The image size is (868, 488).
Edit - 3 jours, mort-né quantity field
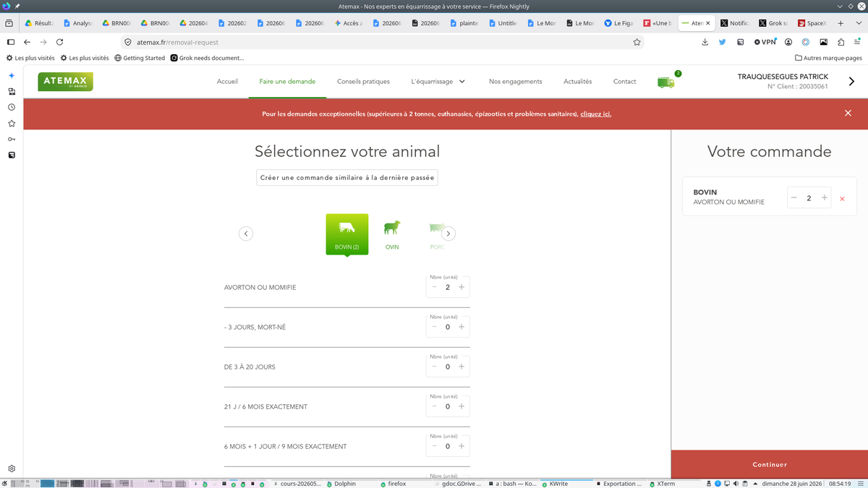click(x=448, y=327)
